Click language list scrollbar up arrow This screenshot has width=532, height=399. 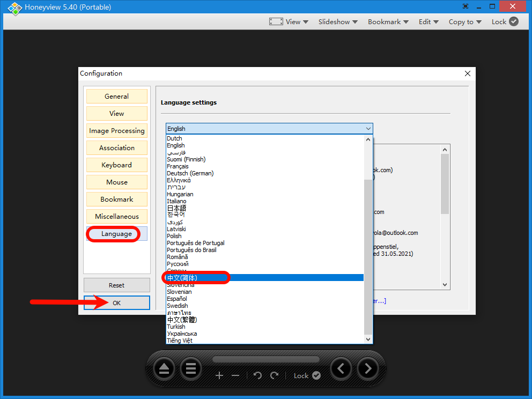[x=368, y=139]
